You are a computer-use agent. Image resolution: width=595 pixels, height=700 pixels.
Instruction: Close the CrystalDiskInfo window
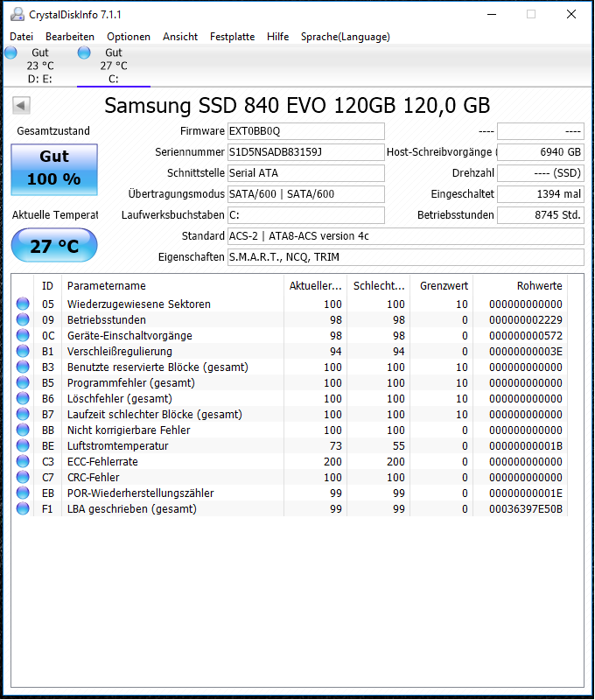[571, 14]
